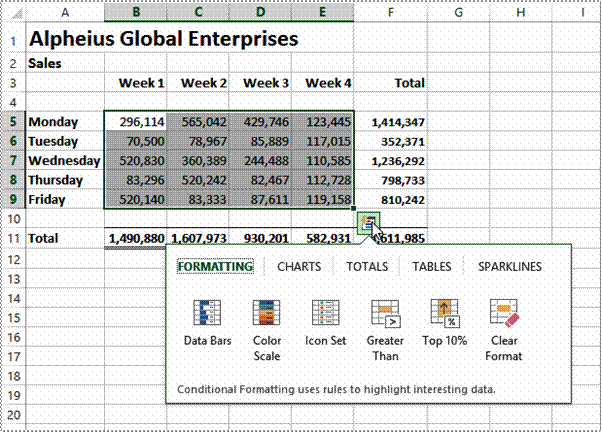Select the Week 2 heading cell
The width and height of the screenshot is (602, 432).
point(198,83)
